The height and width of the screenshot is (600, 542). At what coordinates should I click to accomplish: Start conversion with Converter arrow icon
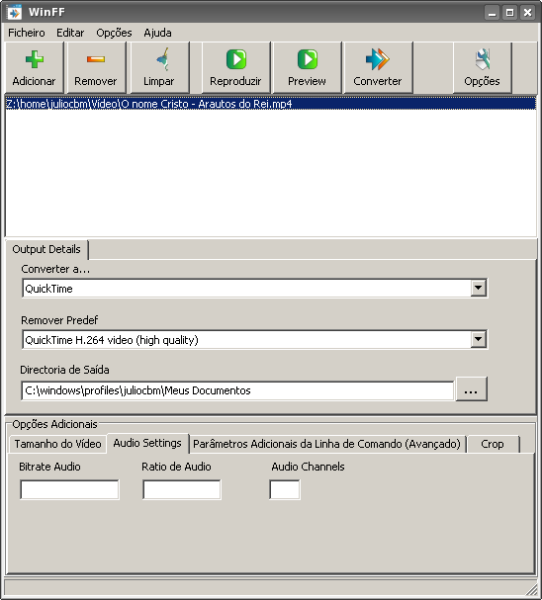coord(377,59)
